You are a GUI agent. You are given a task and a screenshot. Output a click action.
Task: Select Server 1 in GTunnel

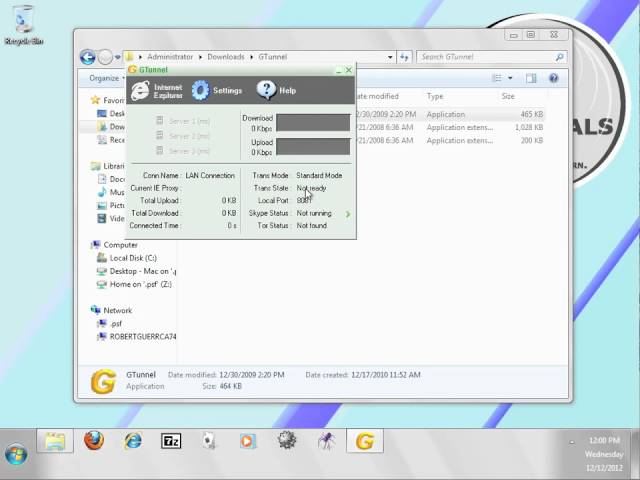(x=183, y=121)
